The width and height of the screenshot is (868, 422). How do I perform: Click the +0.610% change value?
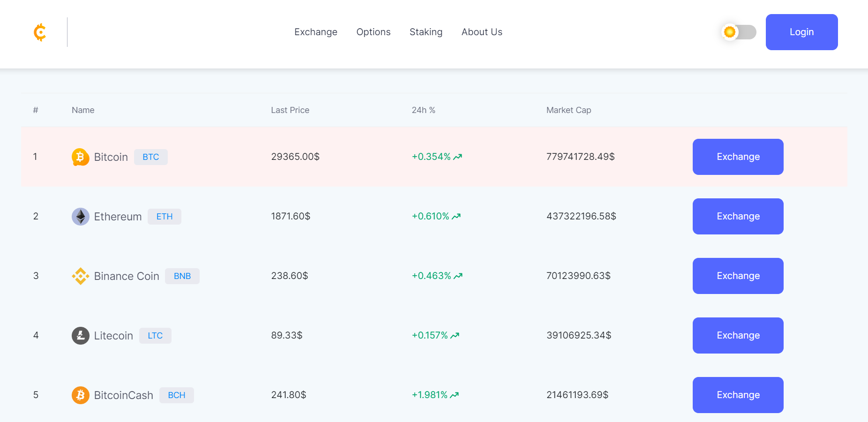click(x=430, y=216)
